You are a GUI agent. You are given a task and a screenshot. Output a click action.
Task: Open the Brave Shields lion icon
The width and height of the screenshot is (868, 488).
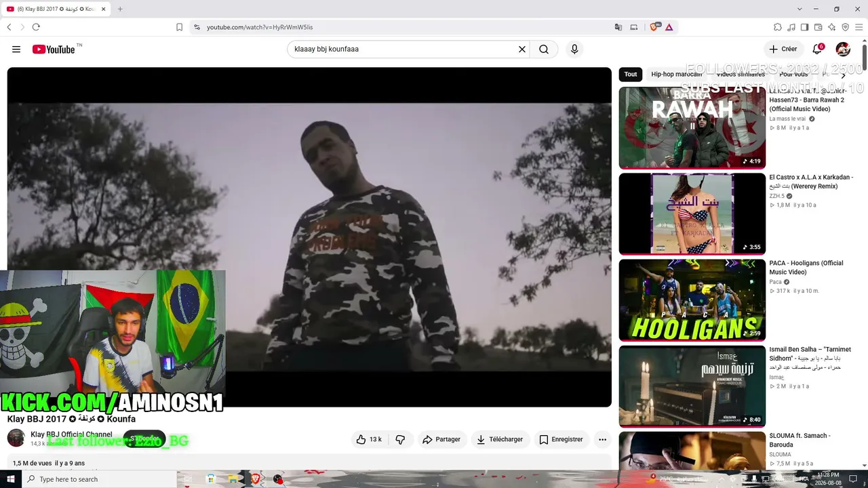point(654,27)
